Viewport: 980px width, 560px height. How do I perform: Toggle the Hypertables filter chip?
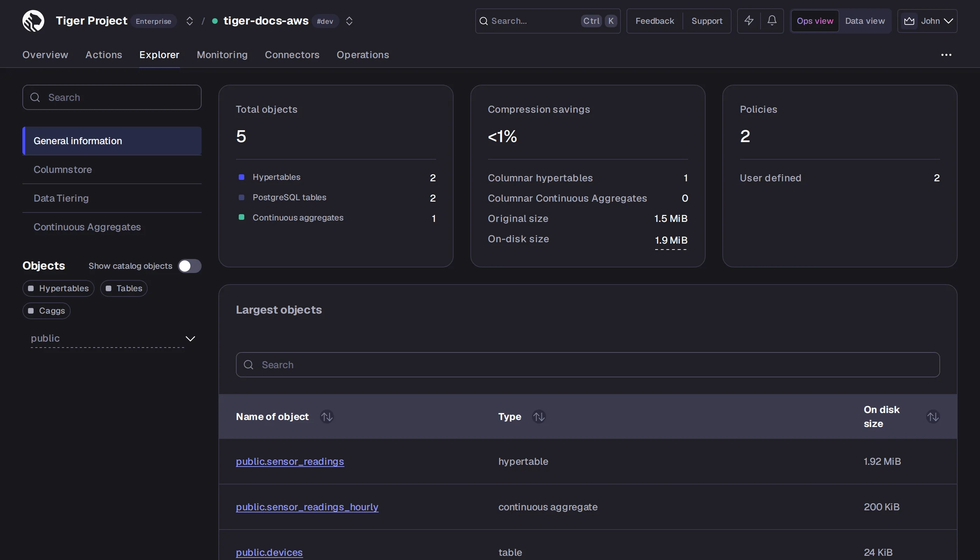pos(58,288)
